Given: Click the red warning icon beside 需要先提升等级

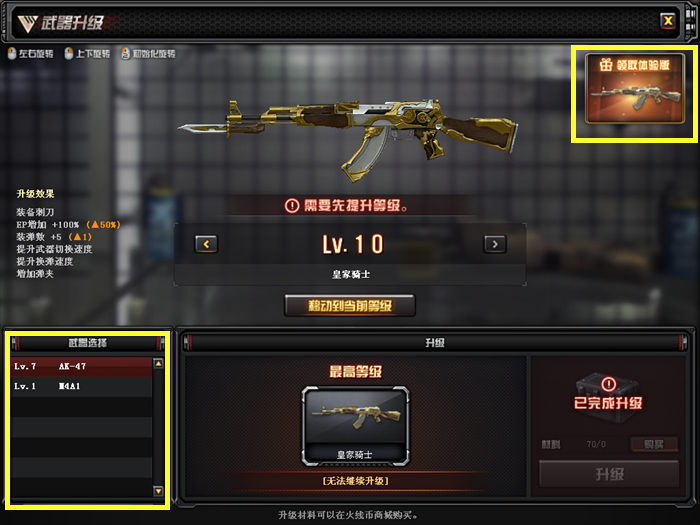Looking at the screenshot, I should pyautogui.click(x=292, y=206).
